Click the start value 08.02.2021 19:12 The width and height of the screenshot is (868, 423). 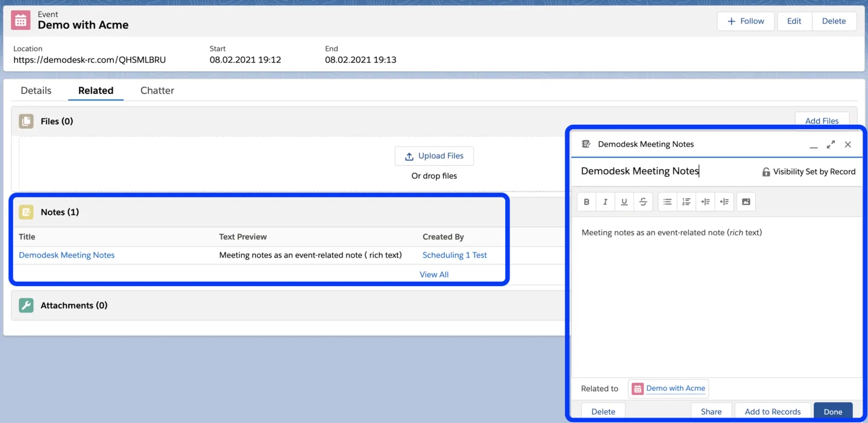coord(245,60)
